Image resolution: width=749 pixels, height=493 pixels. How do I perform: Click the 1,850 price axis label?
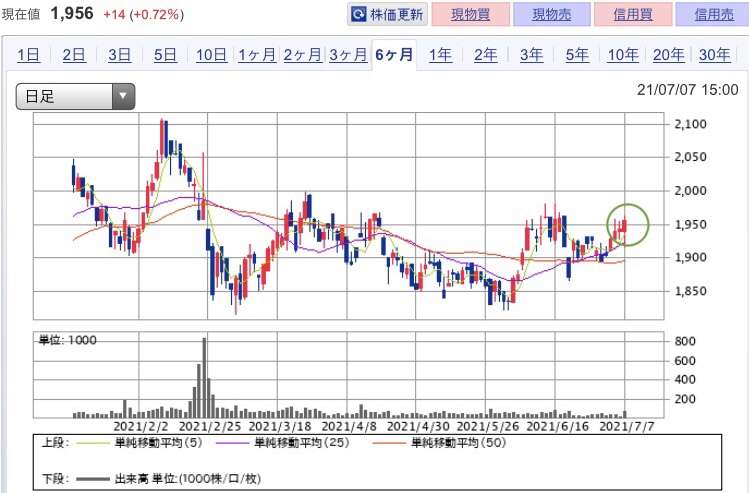(x=690, y=291)
